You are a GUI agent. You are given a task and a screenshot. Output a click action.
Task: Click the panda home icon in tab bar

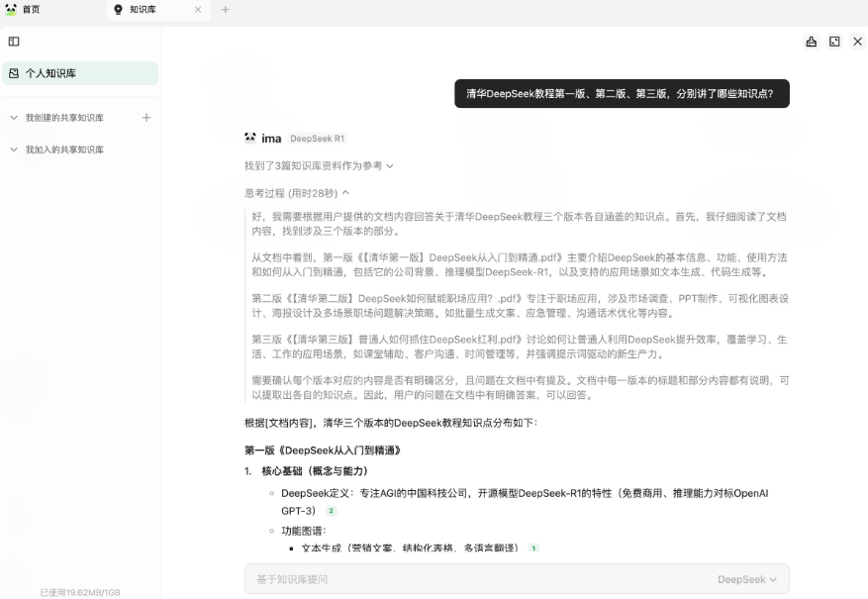[x=11, y=9]
